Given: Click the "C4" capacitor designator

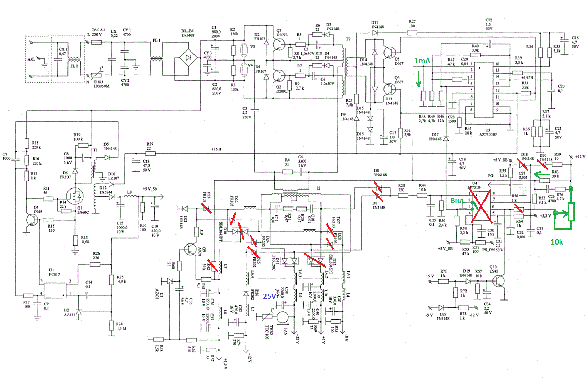Looking at the screenshot, I should (300, 157).
